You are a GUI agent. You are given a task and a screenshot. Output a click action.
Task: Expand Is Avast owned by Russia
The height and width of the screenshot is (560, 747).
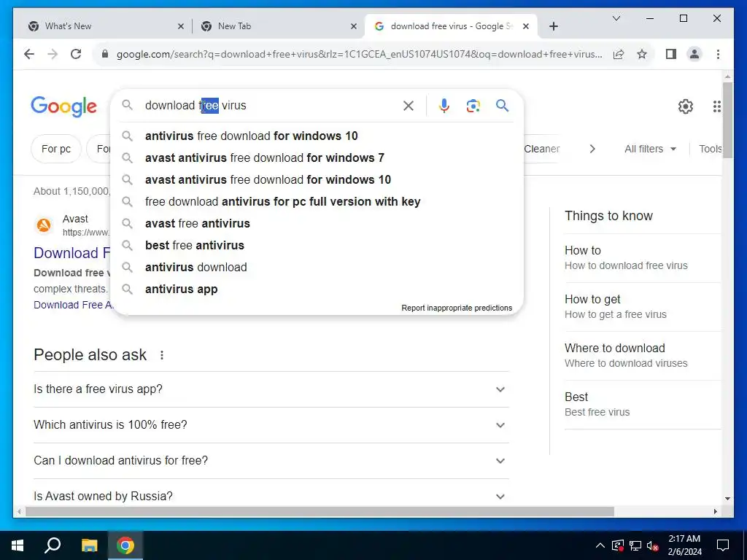coord(271,496)
